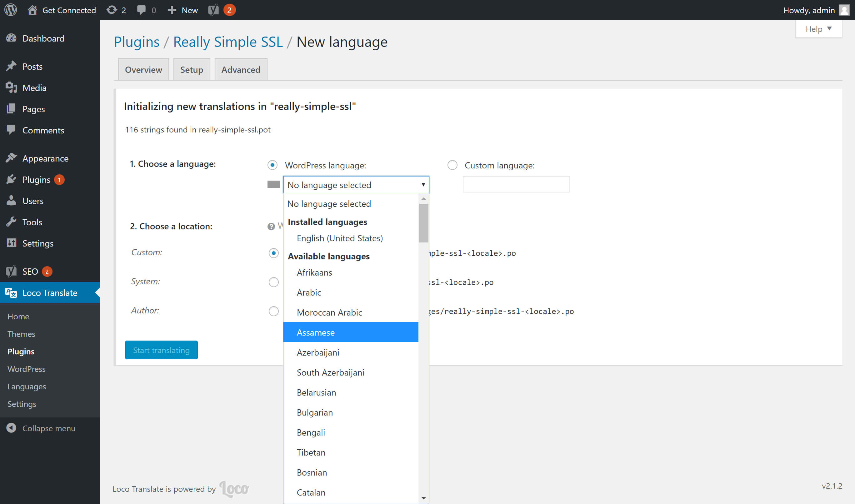855x504 pixels.
Task: Choose English (United States) option
Action: [351, 238]
